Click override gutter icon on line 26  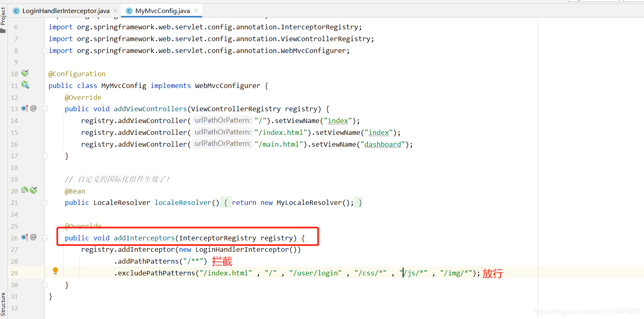24,237
